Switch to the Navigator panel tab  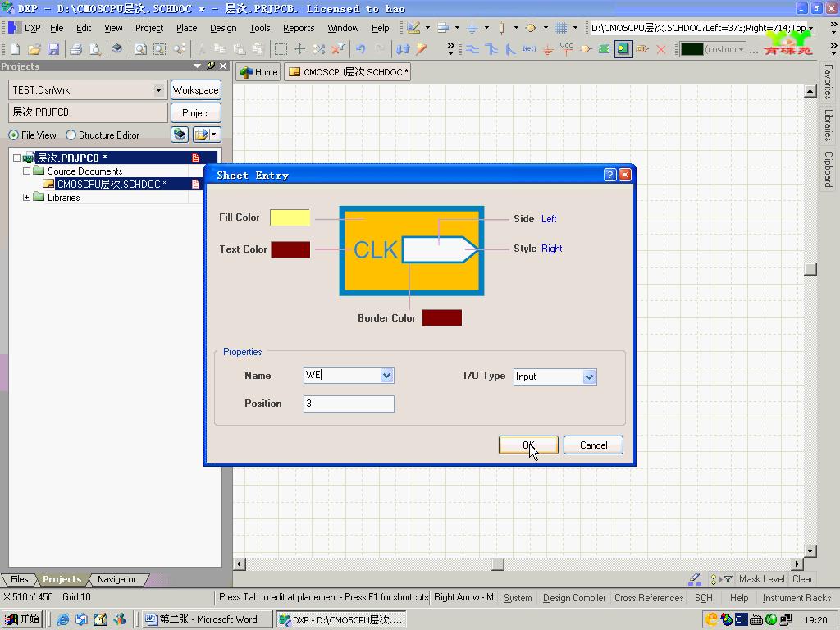(116, 579)
